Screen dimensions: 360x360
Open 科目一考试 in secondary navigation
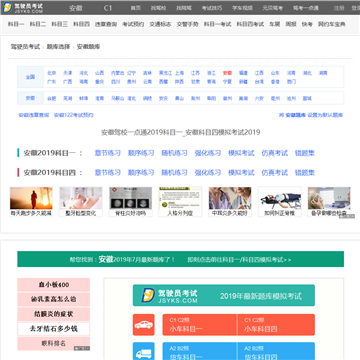(218, 24)
